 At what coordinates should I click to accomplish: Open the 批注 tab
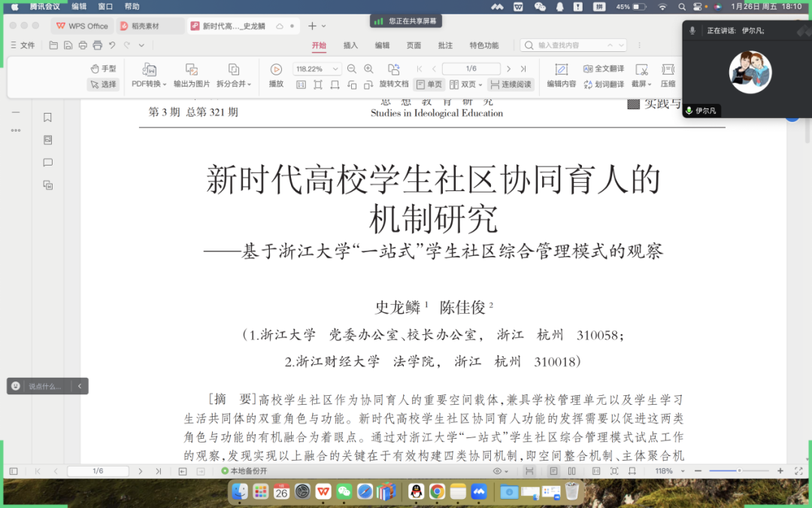tap(446, 45)
